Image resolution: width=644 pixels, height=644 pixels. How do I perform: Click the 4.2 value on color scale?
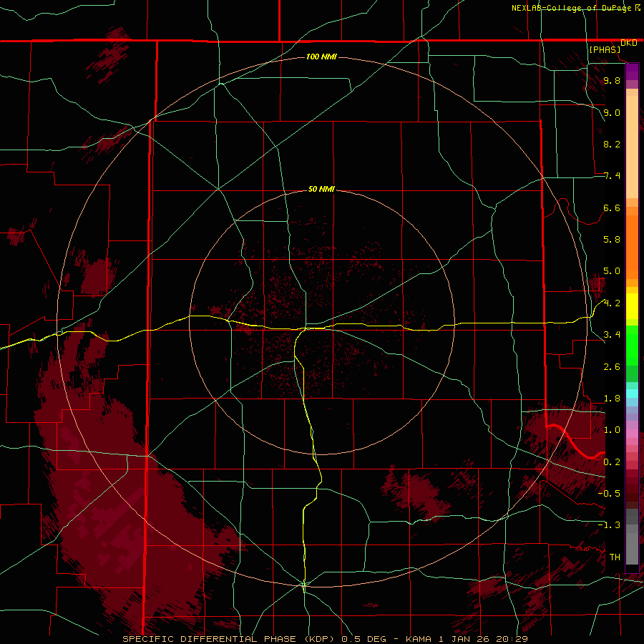pyautogui.click(x=612, y=303)
